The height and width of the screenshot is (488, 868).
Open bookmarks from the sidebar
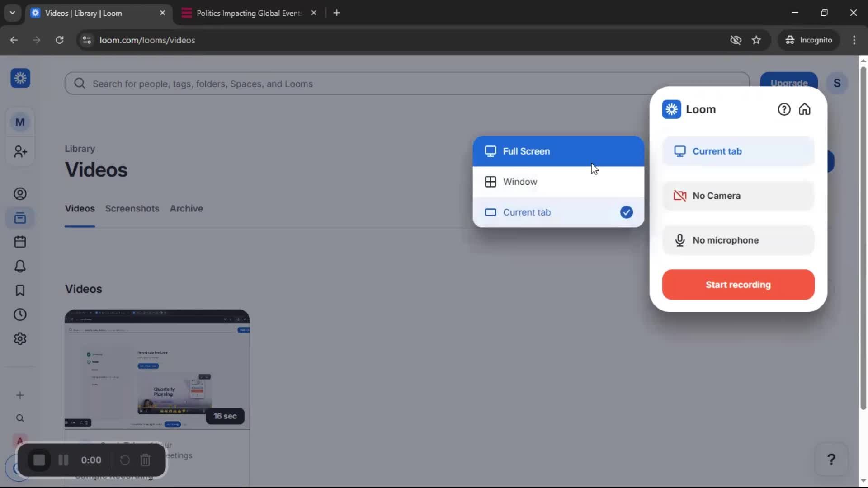pos(20,291)
